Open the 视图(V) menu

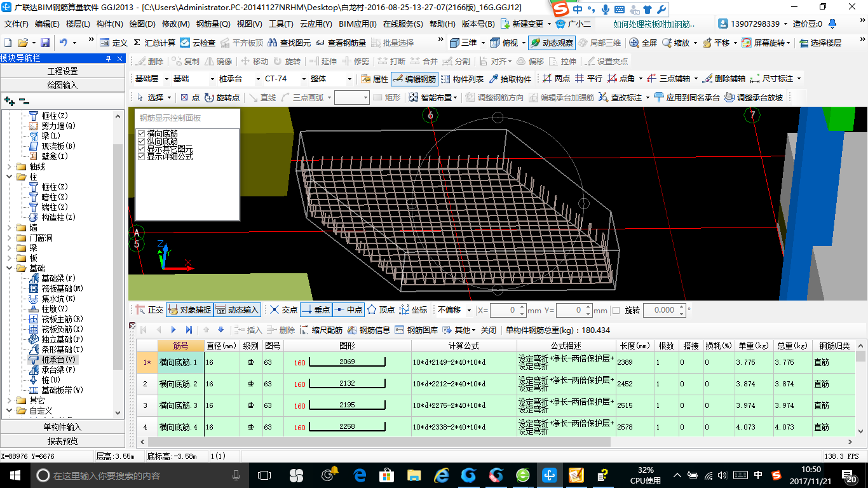click(x=249, y=24)
